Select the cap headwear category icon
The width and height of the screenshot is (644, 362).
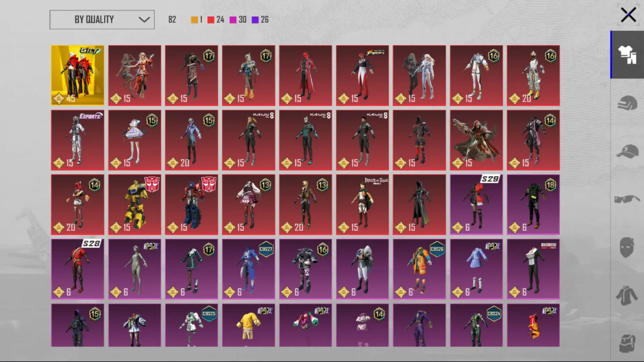[x=627, y=151]
